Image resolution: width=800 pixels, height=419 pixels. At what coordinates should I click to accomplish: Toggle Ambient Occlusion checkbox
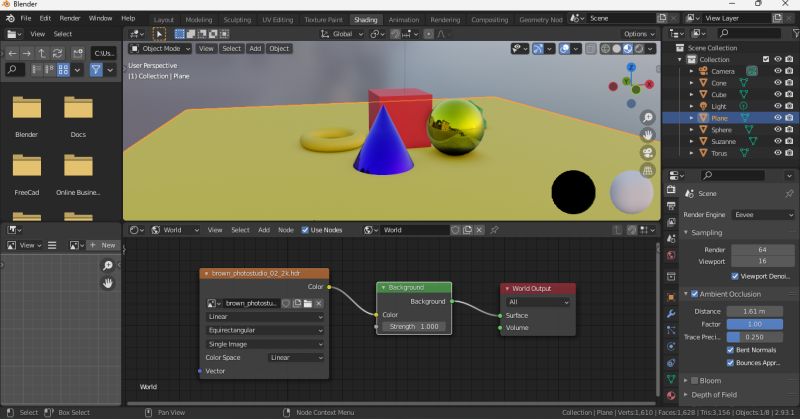point(694,294)
